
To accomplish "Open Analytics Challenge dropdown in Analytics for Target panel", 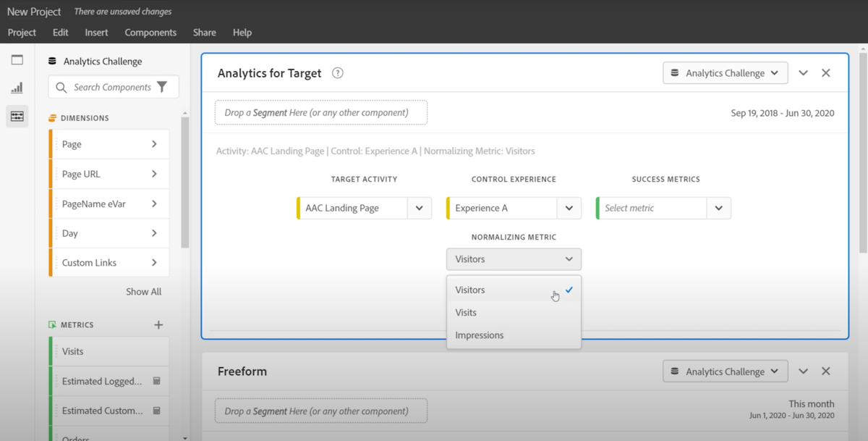I will pos(725,73).
